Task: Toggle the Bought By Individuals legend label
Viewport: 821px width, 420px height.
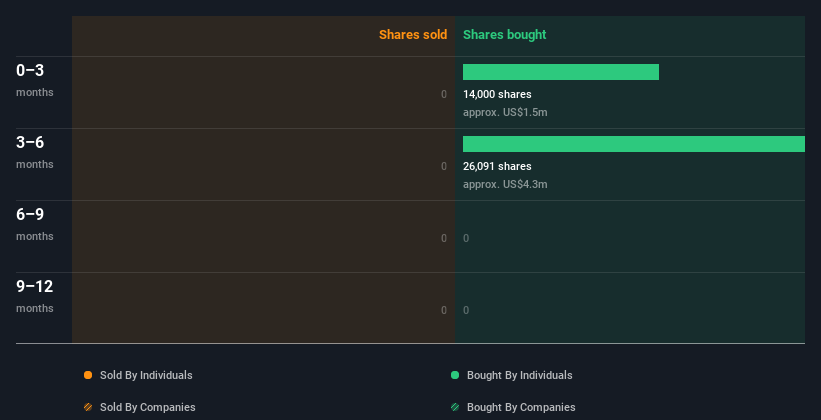Action: 519,375
